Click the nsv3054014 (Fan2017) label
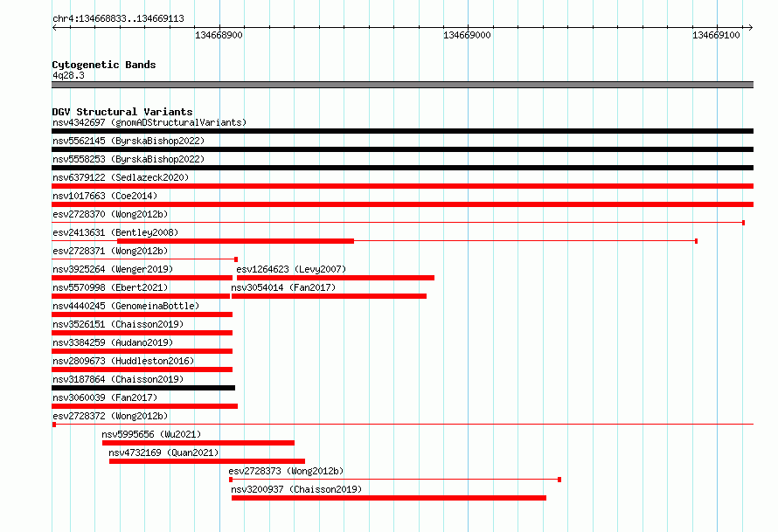Viewport: 778px width, 532px height. coord(283,287)
